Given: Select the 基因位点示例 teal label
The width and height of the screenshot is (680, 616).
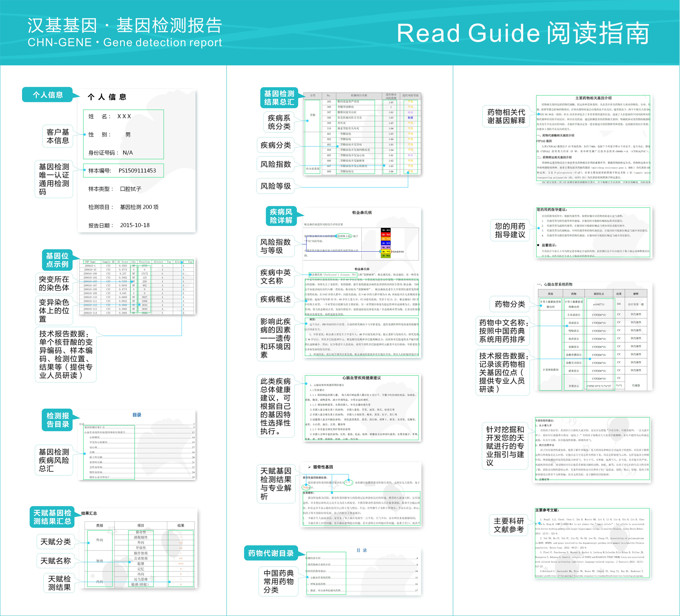Looking at the screenshot, I should 57,260.
